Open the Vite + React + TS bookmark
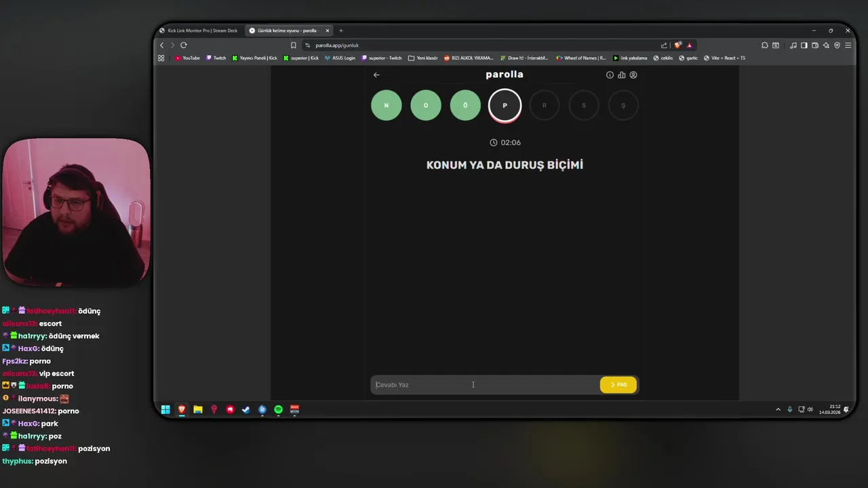This screenshot has width=868, height=488. coord(724,58)
